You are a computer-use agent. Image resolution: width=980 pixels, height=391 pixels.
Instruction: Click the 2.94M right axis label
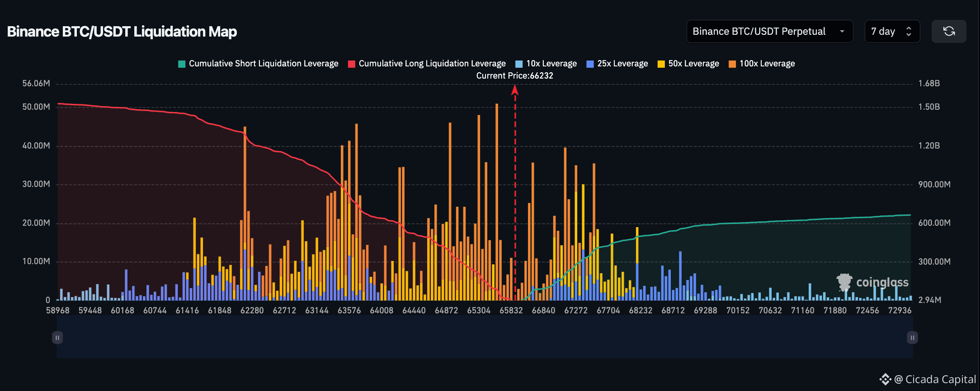930,300
